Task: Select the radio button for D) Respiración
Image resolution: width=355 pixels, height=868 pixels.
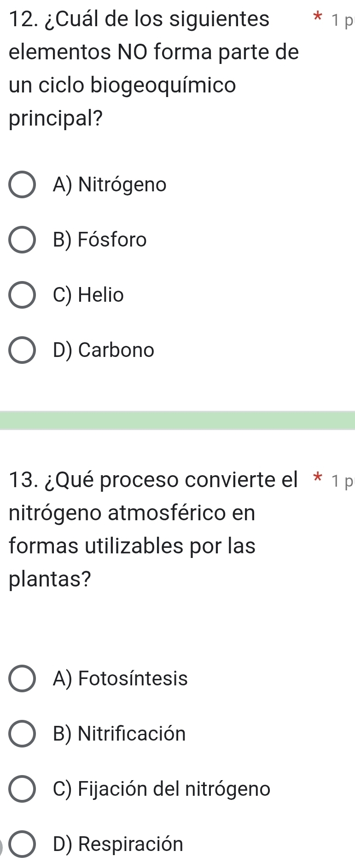Action: point(22,845)
